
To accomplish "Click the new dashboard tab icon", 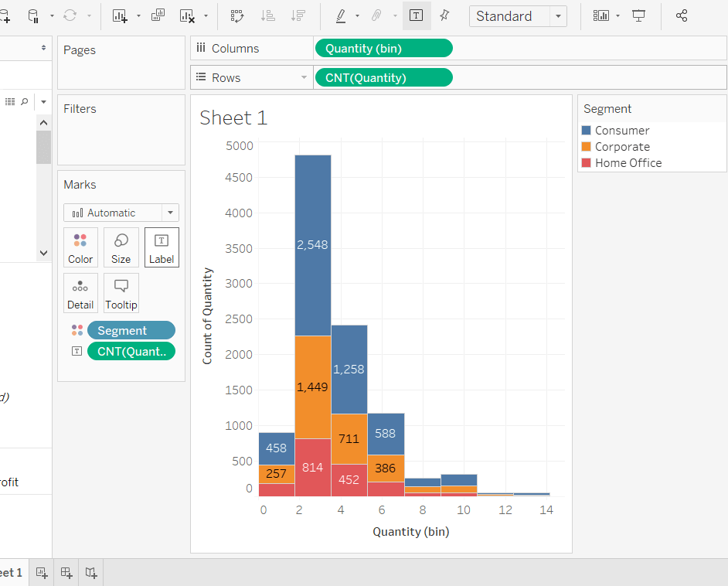I will tap(66, 573).
